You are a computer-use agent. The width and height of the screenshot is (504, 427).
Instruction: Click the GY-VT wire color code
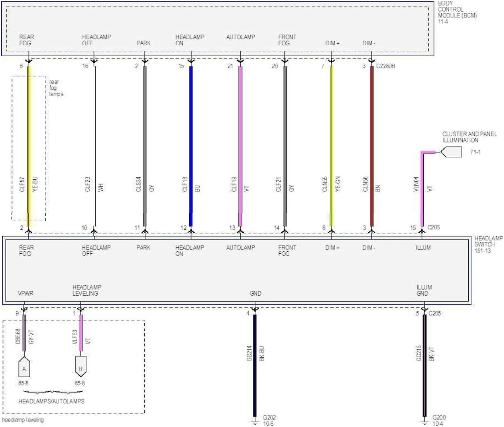(x=31, y=337)
